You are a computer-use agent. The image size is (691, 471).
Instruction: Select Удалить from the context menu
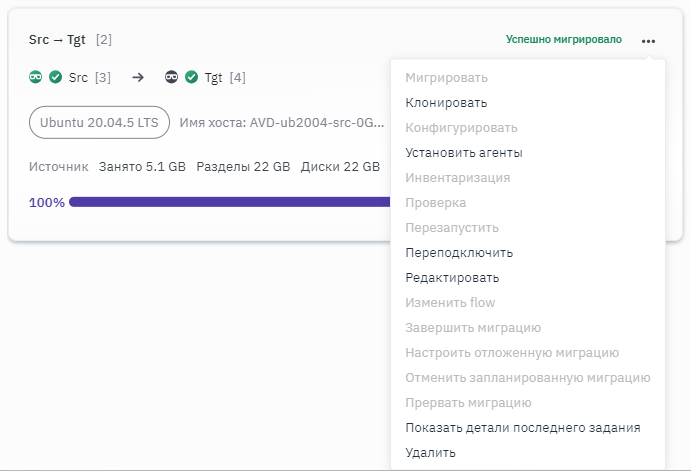pyautogui.click(x=431, y=453)
